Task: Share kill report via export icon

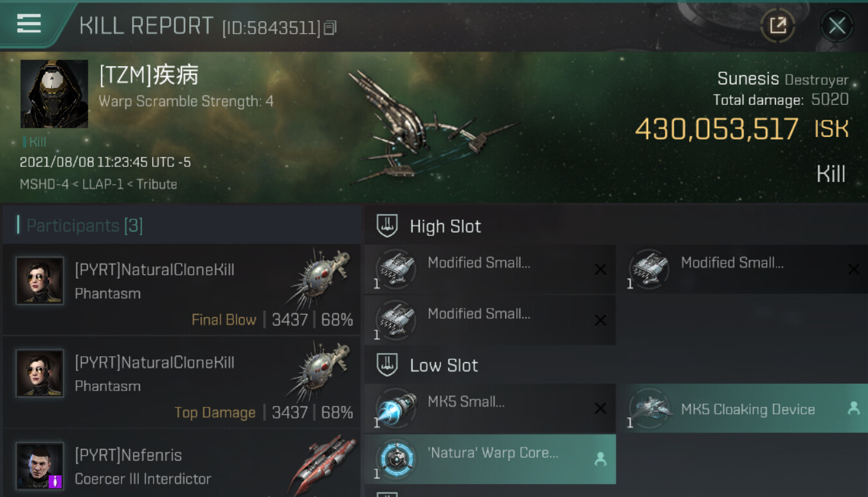Action: tap(777, 26)
